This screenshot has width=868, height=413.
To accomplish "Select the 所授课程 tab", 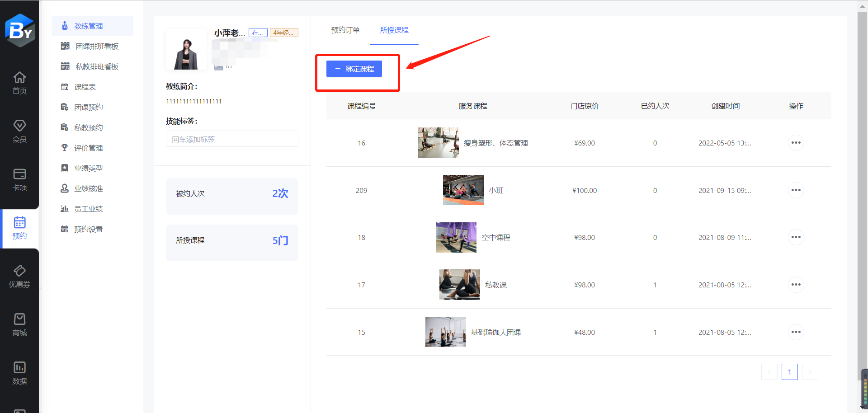I will click(x=394, y=30).
